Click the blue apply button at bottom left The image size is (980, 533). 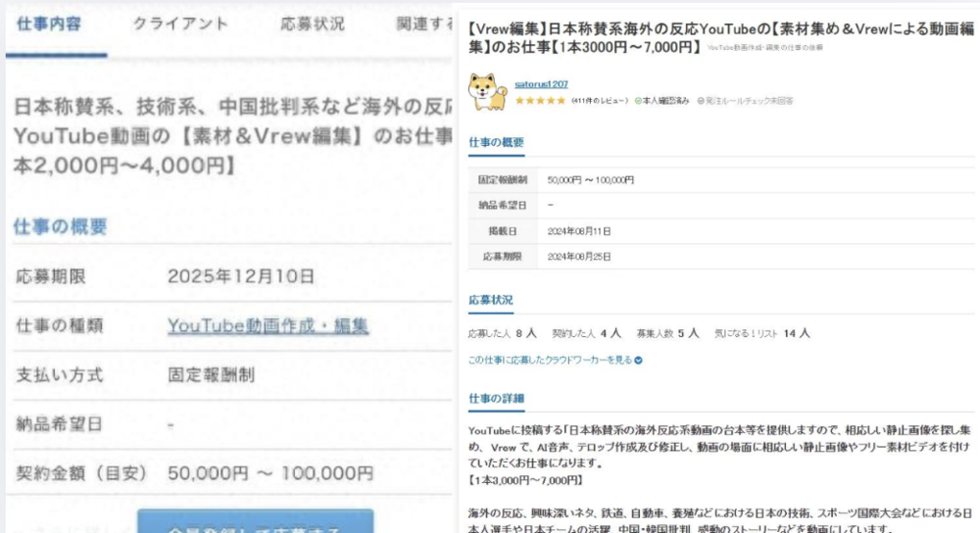coord(256,521)
